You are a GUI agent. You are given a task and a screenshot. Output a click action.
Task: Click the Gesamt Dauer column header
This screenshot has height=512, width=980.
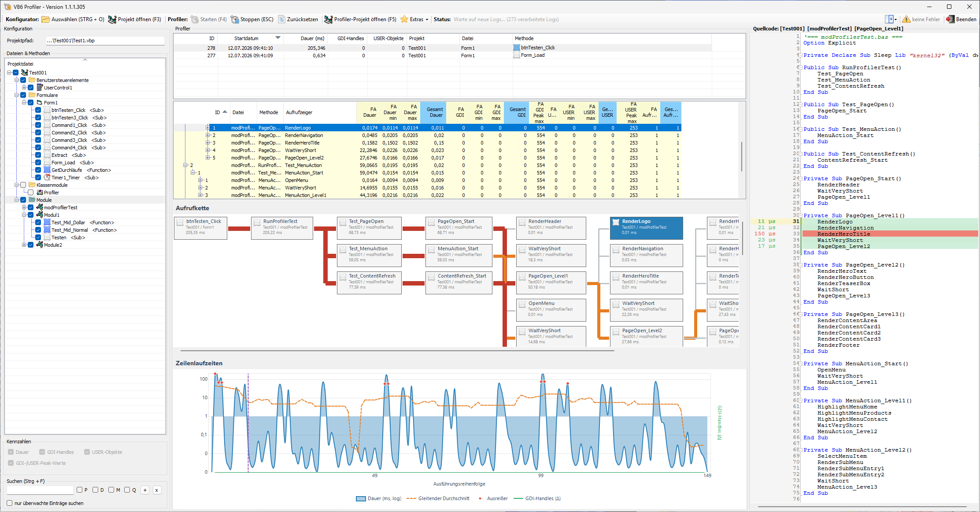point(436,112)
